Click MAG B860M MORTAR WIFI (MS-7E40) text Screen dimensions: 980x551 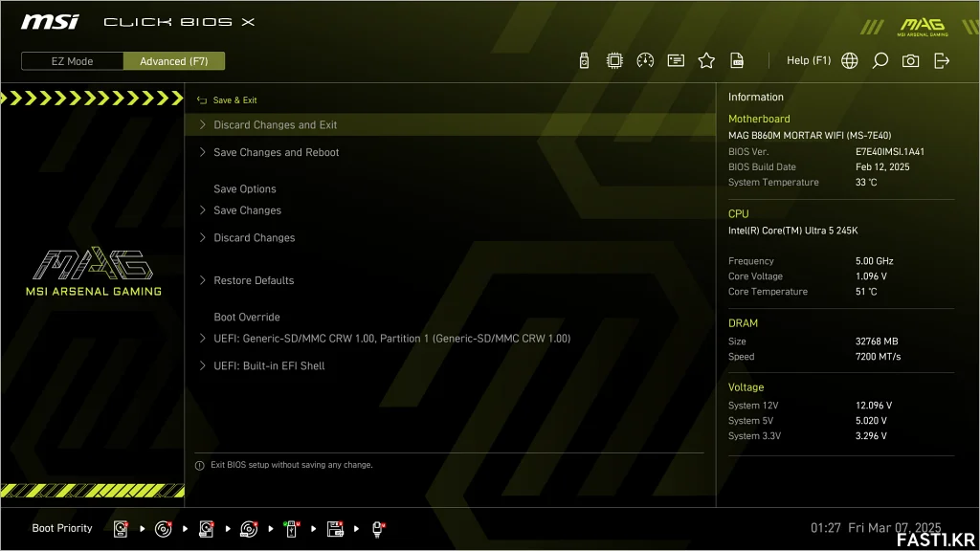click(810, 135)
